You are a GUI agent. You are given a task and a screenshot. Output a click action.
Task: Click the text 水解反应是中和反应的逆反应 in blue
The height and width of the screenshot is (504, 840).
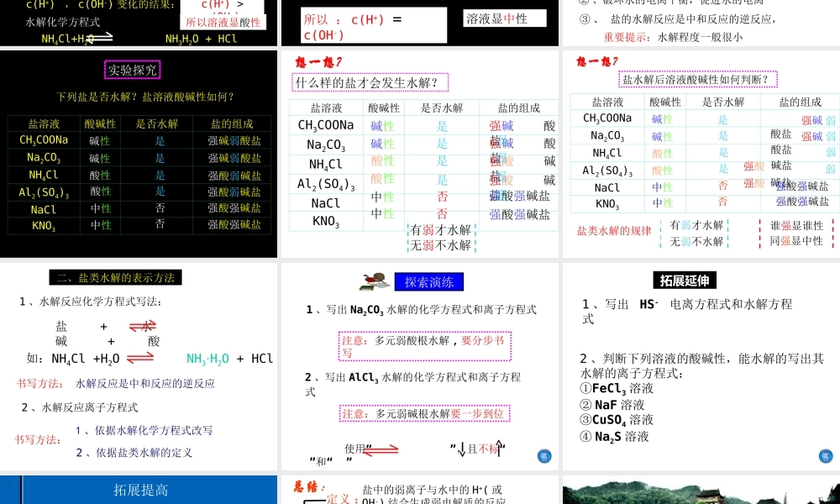tap(145, 384)
